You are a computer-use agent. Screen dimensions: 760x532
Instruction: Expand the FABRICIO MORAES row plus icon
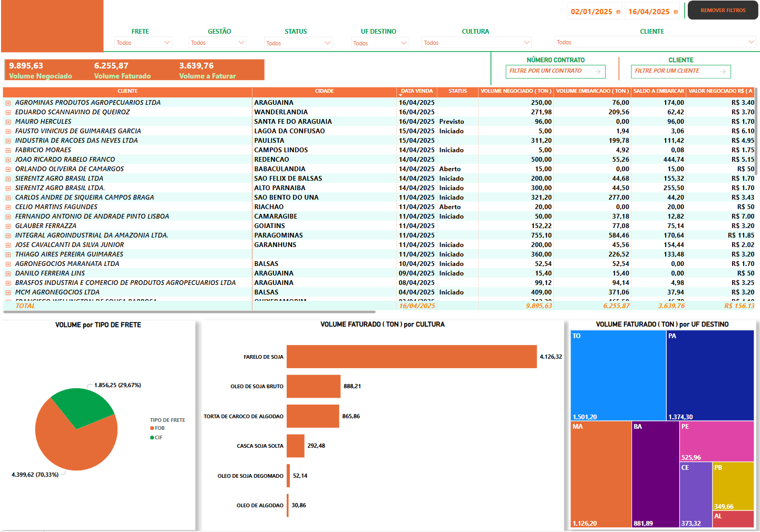click(x=8, y=151)
